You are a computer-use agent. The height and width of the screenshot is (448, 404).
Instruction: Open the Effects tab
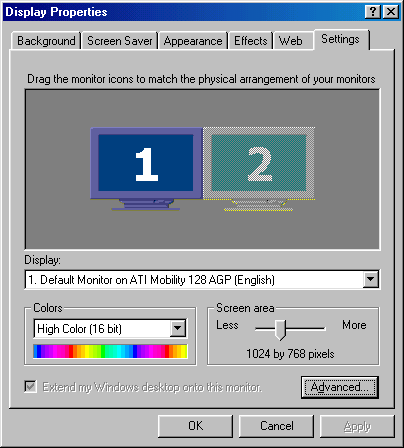coord(251,41)
